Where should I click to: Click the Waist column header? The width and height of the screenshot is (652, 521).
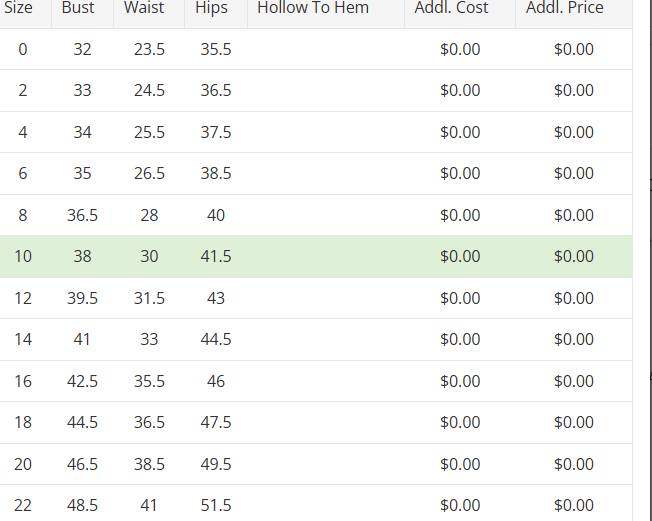point(144,8)
